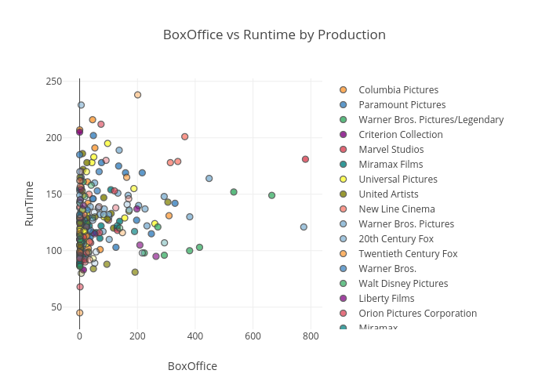
Task: Select the red data point near 780 BoxOffice
Action: click(x=305, y=159)
